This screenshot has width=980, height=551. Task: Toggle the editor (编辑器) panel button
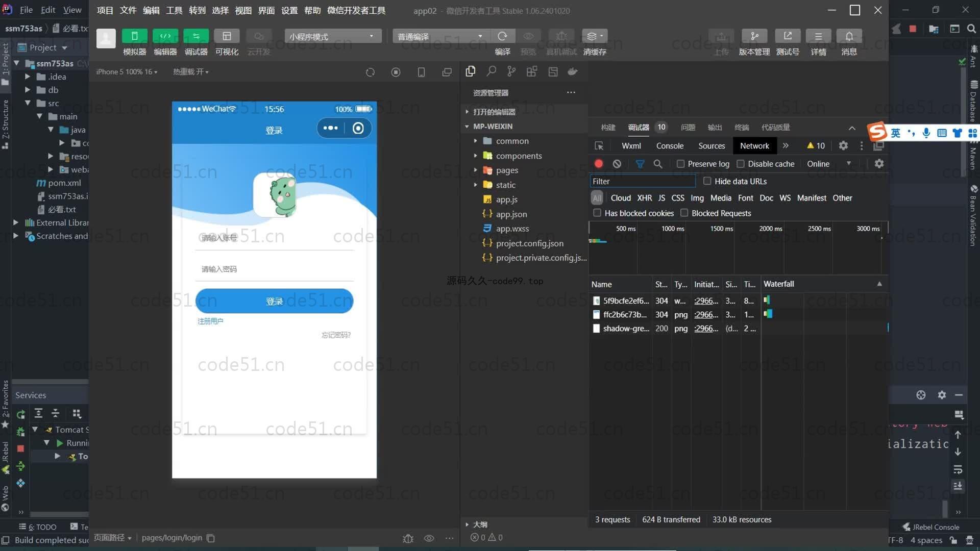pos(165,36)
